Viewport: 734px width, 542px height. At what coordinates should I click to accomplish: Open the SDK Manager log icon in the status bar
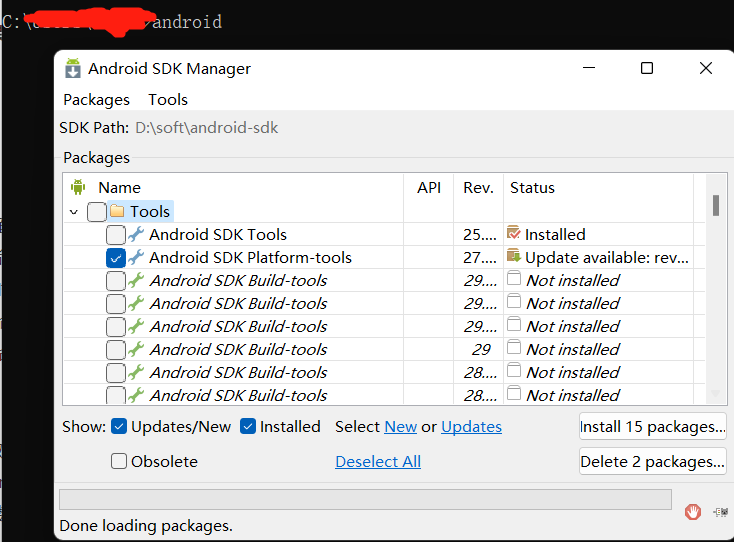tap(720, 512)
